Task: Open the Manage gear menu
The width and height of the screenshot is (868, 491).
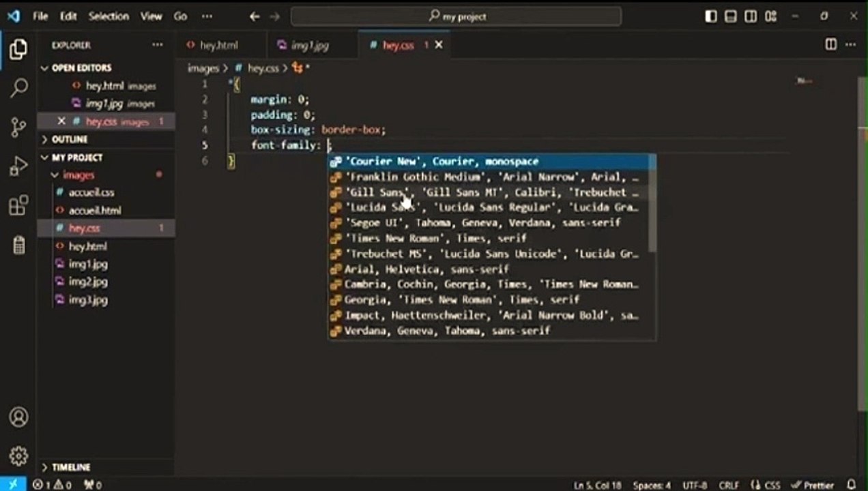Action: (18, 456)
